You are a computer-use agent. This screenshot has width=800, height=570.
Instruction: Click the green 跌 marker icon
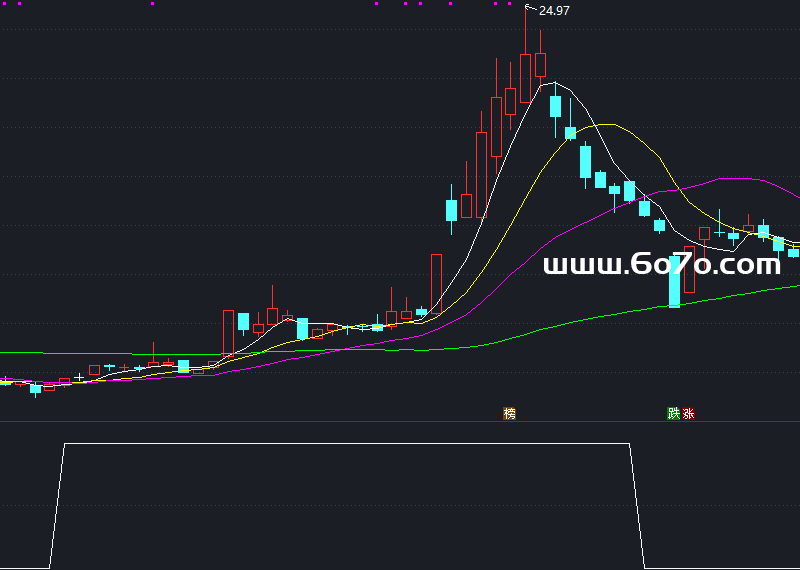tap(674, 413)
